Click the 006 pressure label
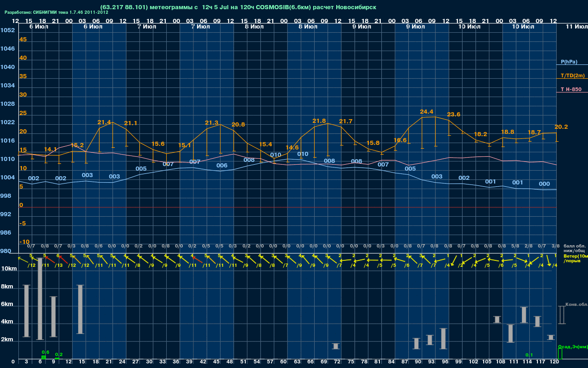This screenshot has width=588, height=368. point(222,166)
